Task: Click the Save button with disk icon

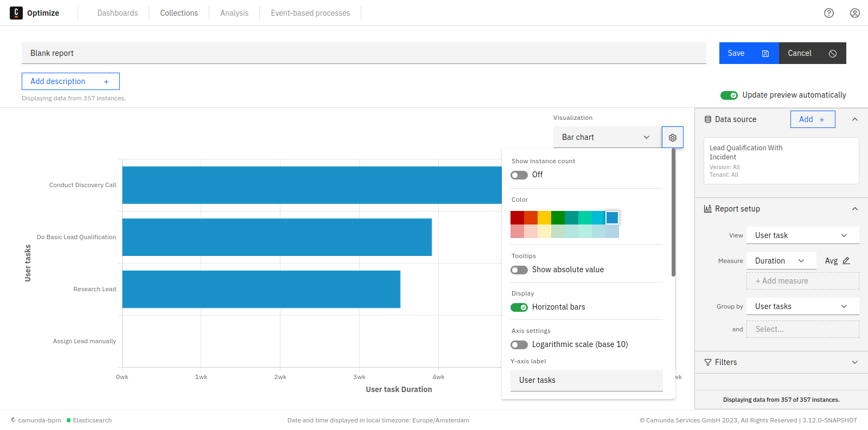Action: tap(749, 53)
